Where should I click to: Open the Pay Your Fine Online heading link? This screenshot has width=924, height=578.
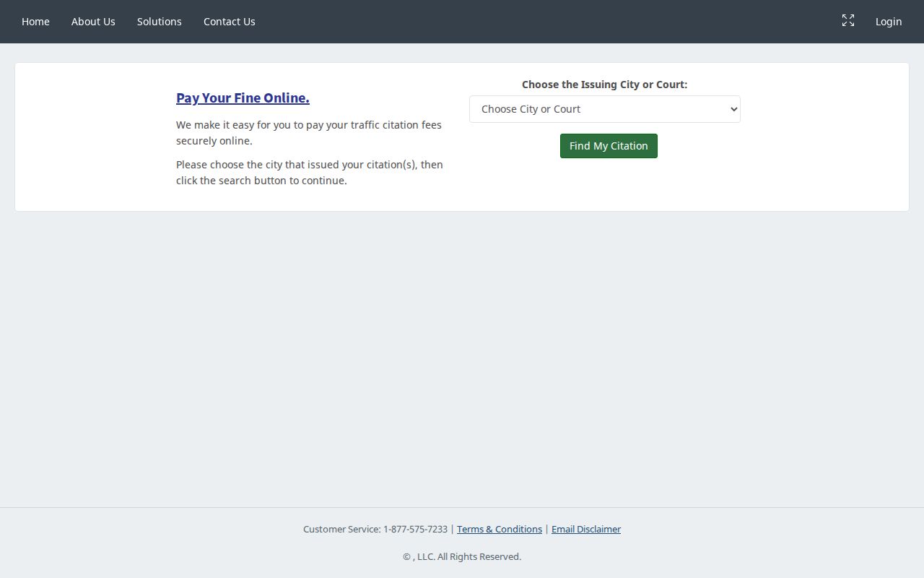coord(243,98)
